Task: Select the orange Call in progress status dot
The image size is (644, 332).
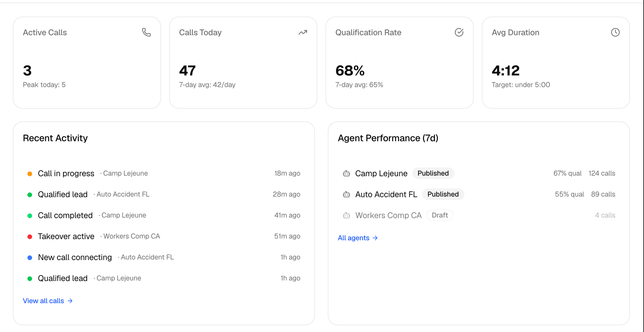Action: tap(30, 174)
